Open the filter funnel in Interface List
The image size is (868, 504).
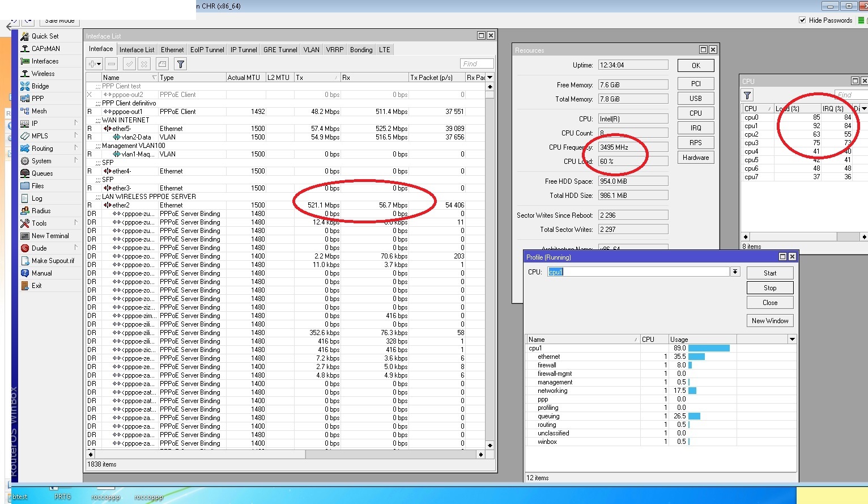point(180,64)
